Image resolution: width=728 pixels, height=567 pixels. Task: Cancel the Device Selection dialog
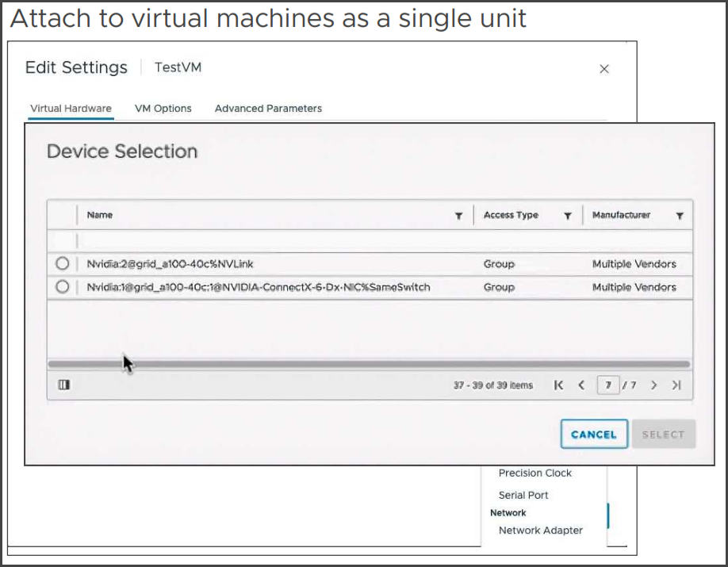pyautogui.click(x=594, y=435)
